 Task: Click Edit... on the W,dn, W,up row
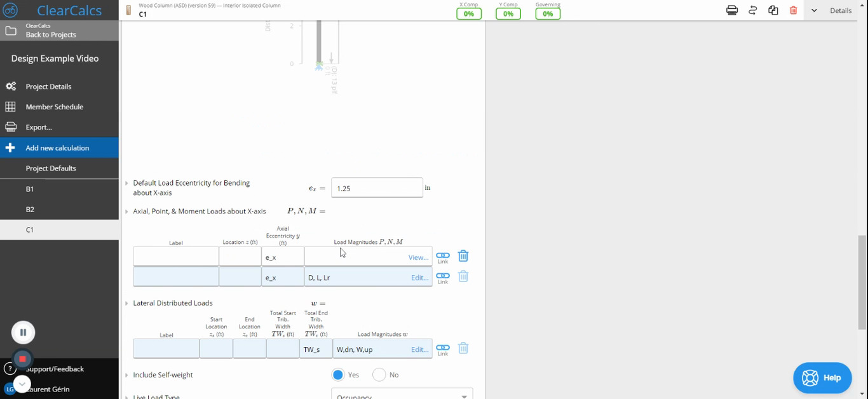419,349
